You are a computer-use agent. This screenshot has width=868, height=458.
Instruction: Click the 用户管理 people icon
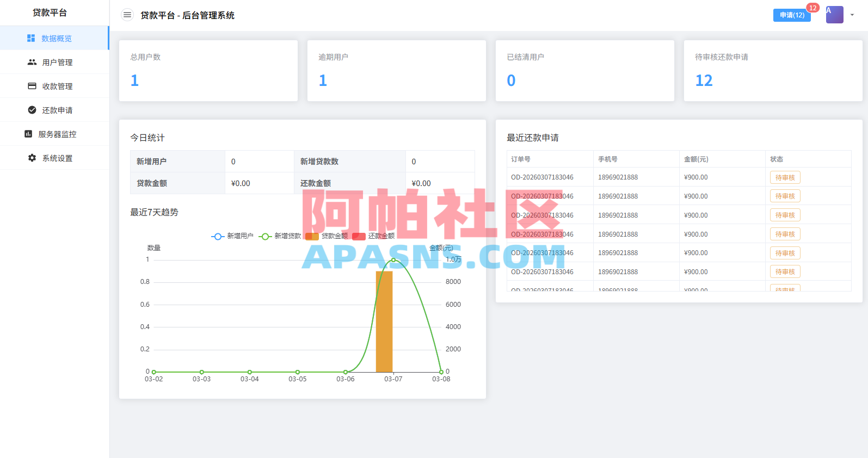(32, 62)
